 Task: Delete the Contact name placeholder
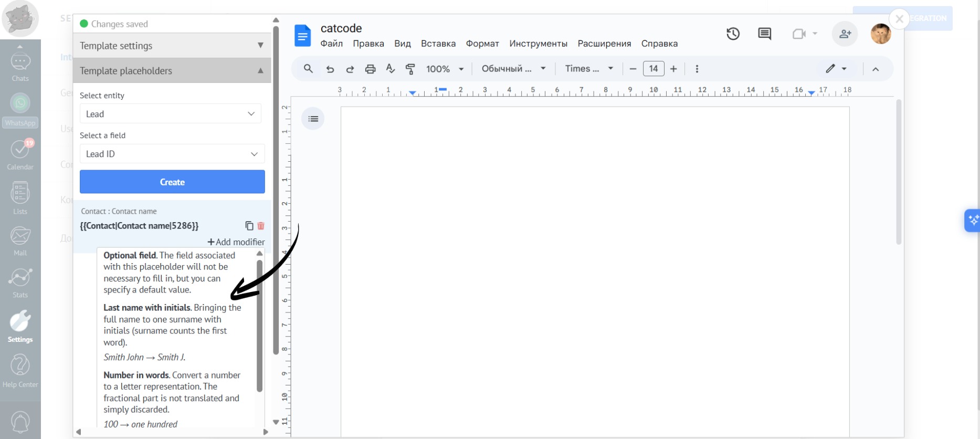(x=261, y=226)
